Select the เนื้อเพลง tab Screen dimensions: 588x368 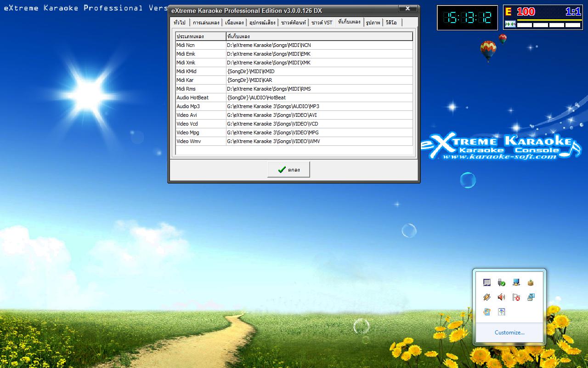234,23
